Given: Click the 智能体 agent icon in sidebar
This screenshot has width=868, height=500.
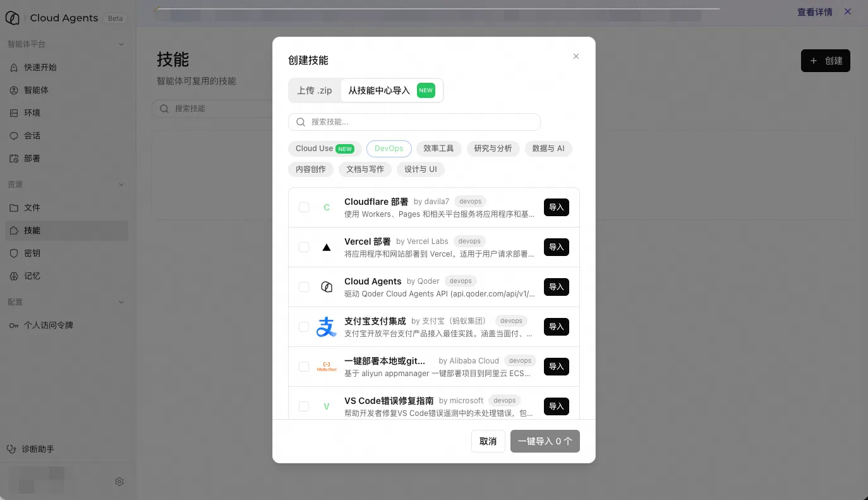Looking at the screenshot, I should pos(14,90).
